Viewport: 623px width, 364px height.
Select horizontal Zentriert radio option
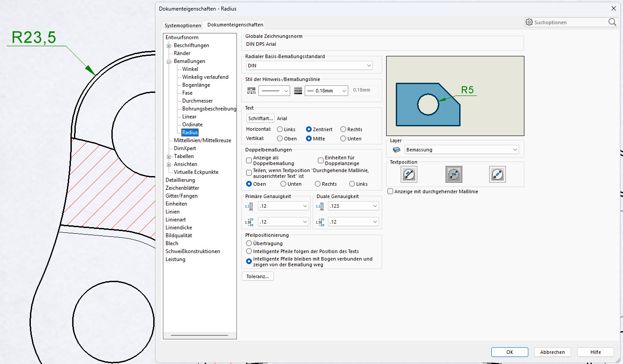(309, 129)
